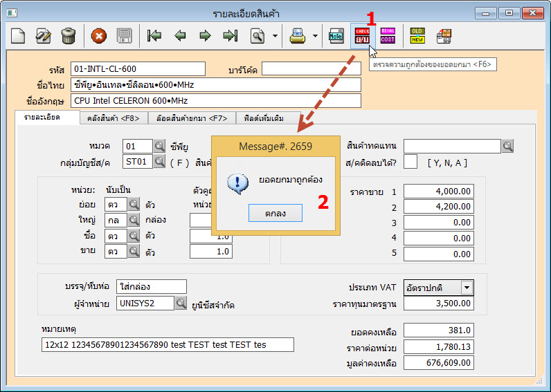The image size is (551, 392).
Task: Go to next record arrow
Action: (x=205, y=35)
